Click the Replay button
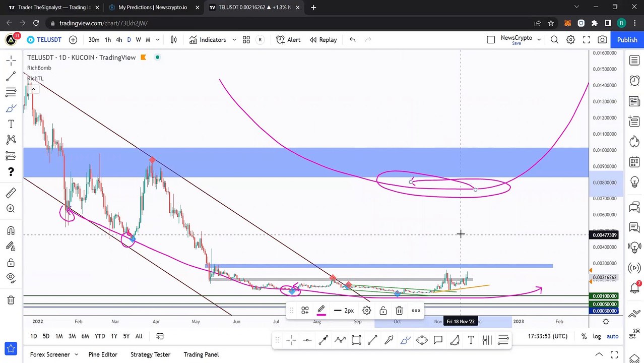The height and width of the screenshot is (363, 644). pyautogui.click(x=323, y=40)
